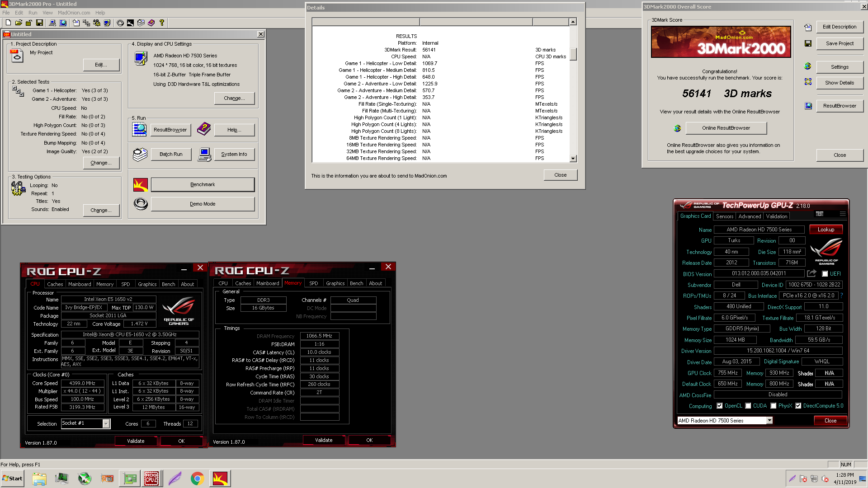Screen dimensions: 868x488
Task: Create a new project from the 3DMark toolbar
Action: pos(8,23)
